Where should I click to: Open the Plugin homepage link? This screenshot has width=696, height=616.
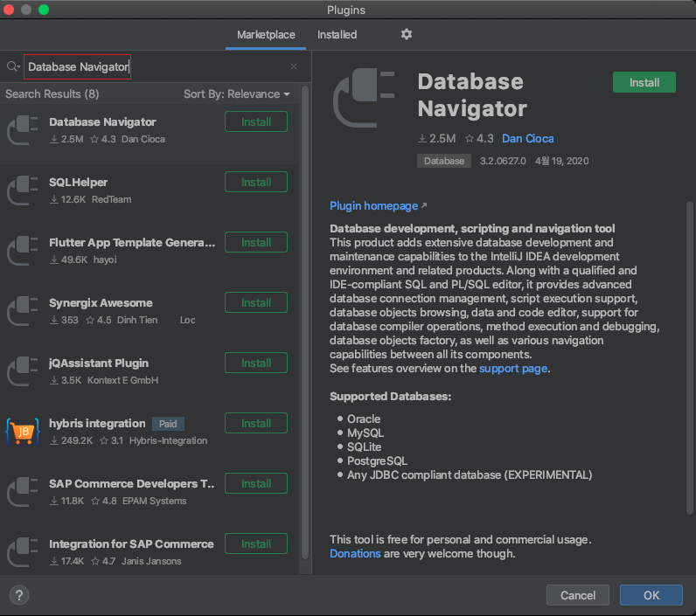[373, 206]
